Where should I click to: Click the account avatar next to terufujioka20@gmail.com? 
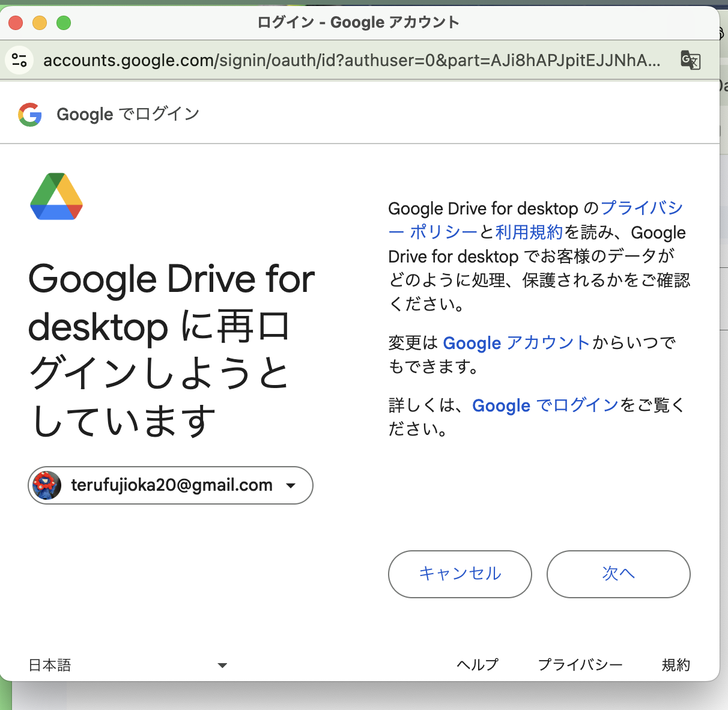point(47,485)
